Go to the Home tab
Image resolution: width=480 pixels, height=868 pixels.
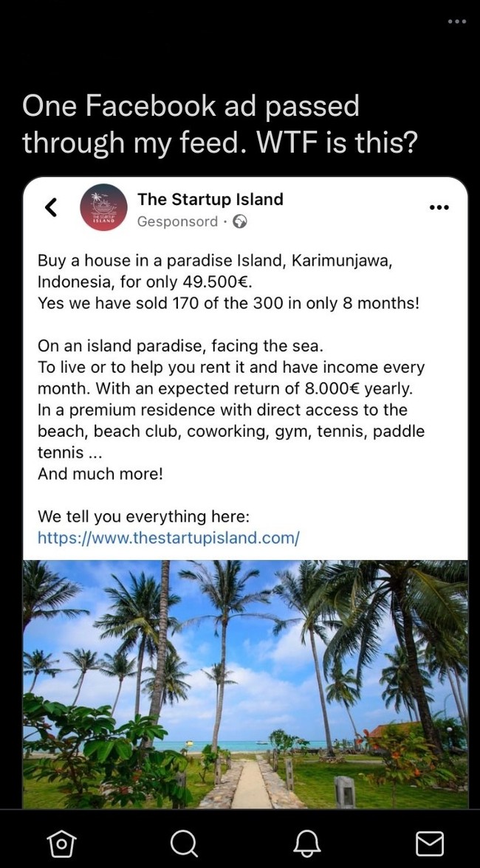(x=61, y=842)
